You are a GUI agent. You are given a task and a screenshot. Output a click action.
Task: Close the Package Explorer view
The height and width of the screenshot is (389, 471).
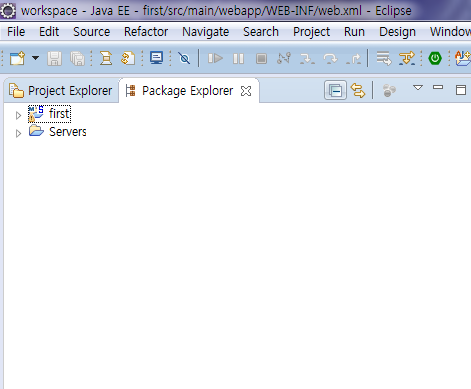(246, 91)
